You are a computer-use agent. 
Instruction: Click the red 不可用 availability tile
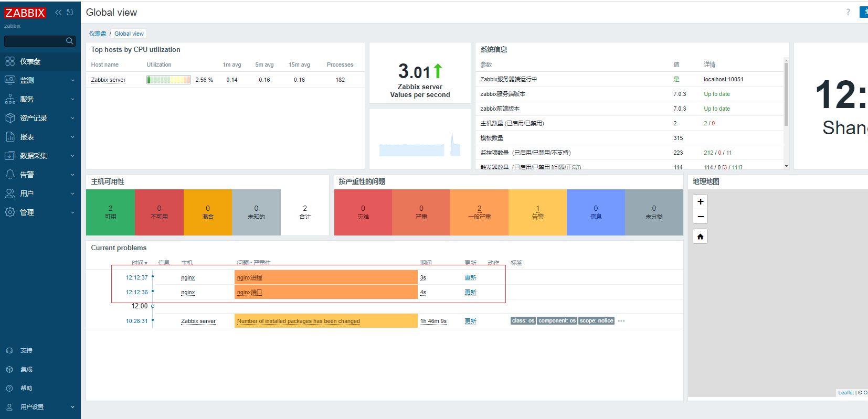159,212
